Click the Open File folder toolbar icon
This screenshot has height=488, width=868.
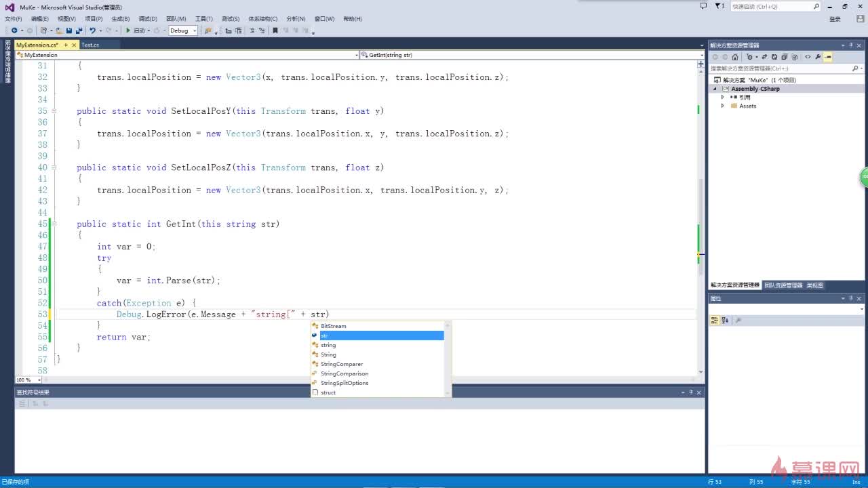tap(59, 30)
